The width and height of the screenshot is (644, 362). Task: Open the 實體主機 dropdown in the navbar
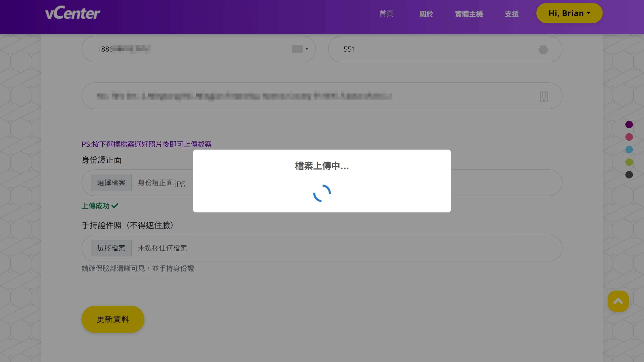(468, 14)
